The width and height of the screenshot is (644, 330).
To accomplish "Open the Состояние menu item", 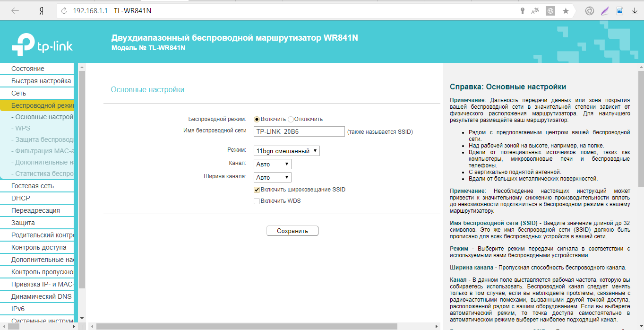I will click(x=37, y=69).
